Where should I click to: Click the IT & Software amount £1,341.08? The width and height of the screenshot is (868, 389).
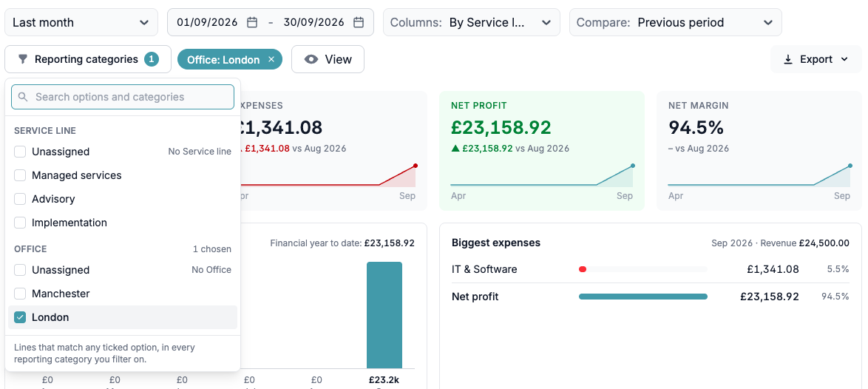773,269
